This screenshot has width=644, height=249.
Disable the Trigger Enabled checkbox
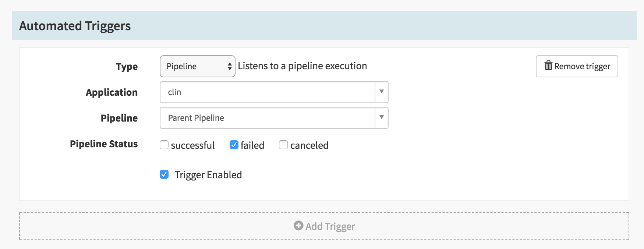click(164, 174)
